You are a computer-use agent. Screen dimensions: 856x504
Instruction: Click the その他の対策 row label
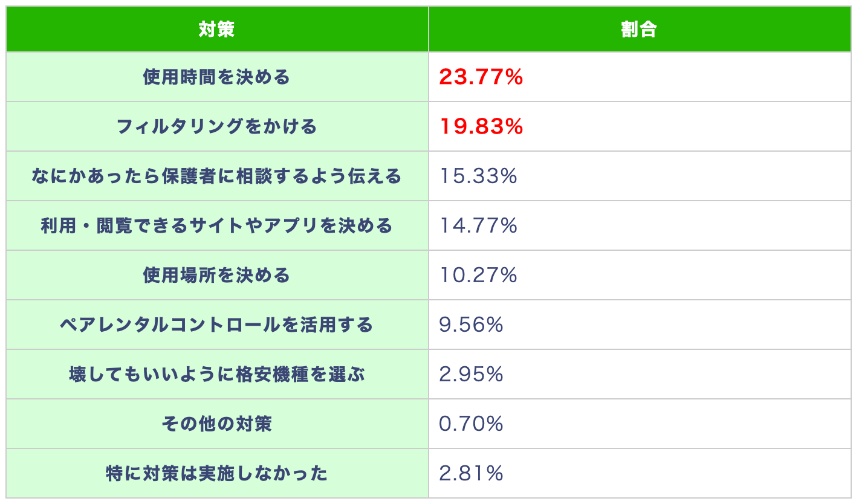[x=216, y=424]
